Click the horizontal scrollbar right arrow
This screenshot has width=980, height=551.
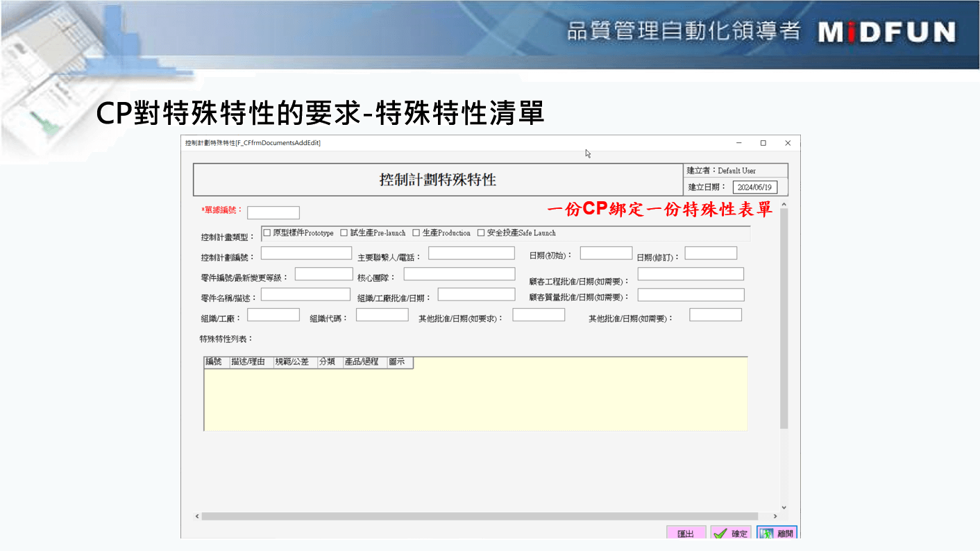click(775, 516)
